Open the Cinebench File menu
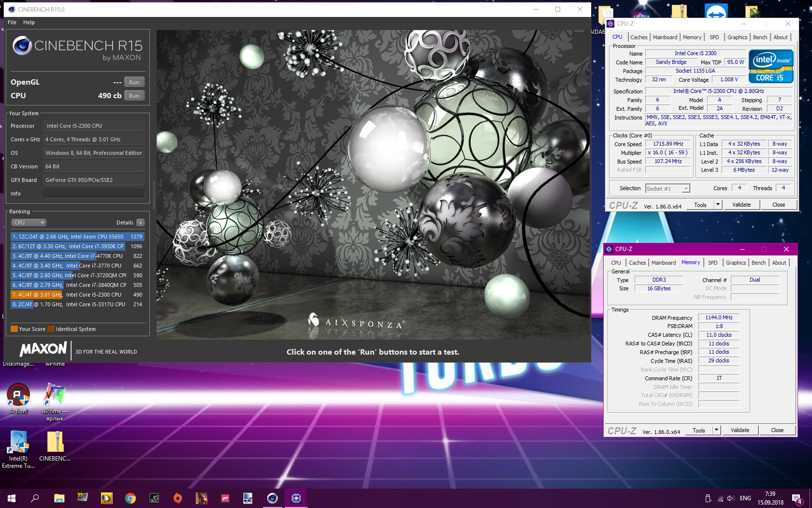This screenshot has width=812, height=508. (12, 22)
